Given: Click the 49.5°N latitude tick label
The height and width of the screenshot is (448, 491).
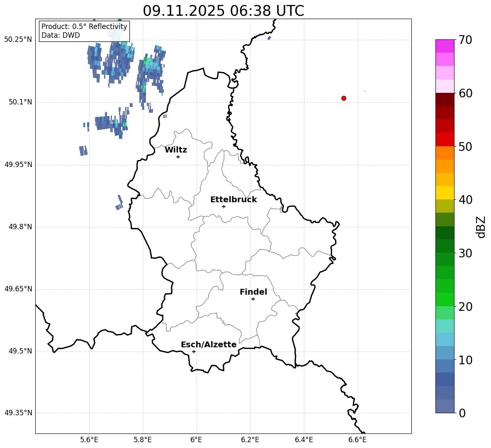Looking at the screenshot, I should pos(20,351).
